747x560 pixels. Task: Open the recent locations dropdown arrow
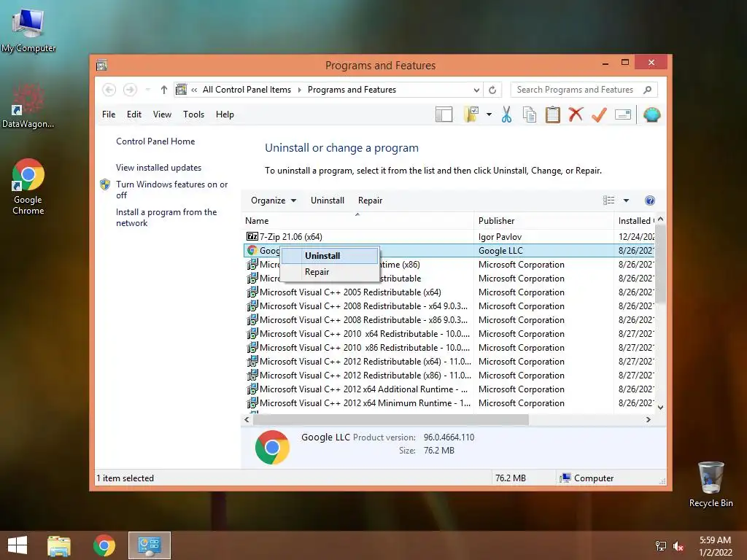pos(147,90)
